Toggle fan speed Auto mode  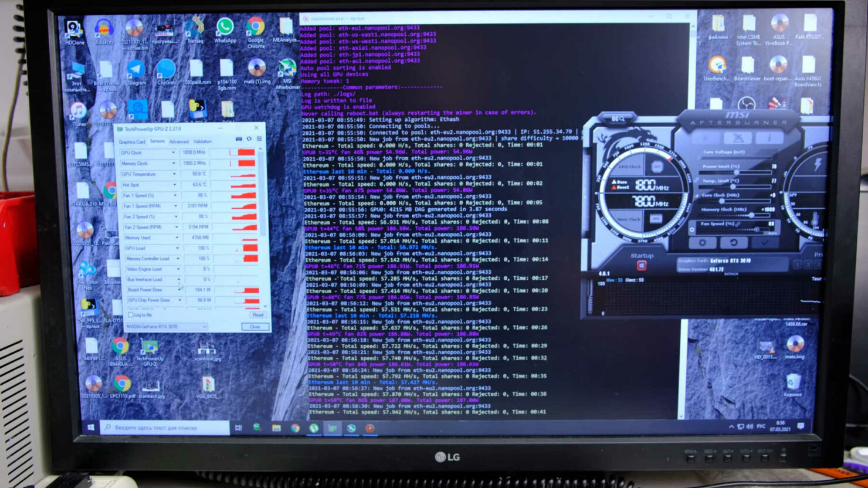point(771,233)
